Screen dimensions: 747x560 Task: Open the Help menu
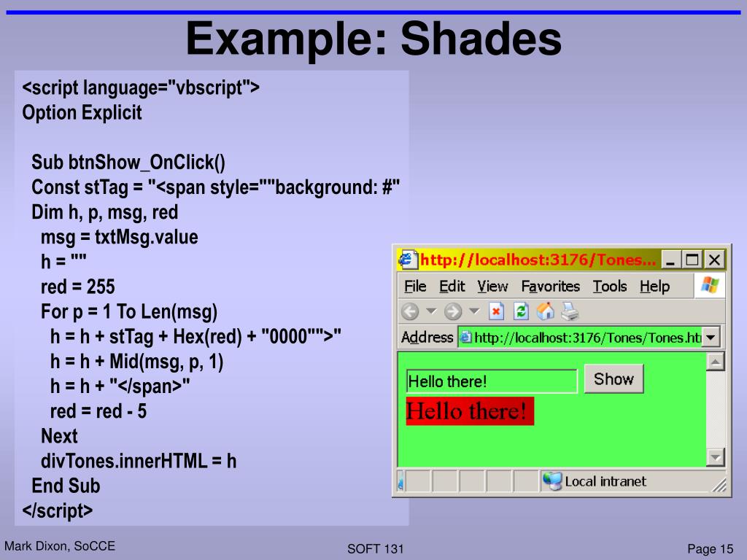(x=654, y=287)
